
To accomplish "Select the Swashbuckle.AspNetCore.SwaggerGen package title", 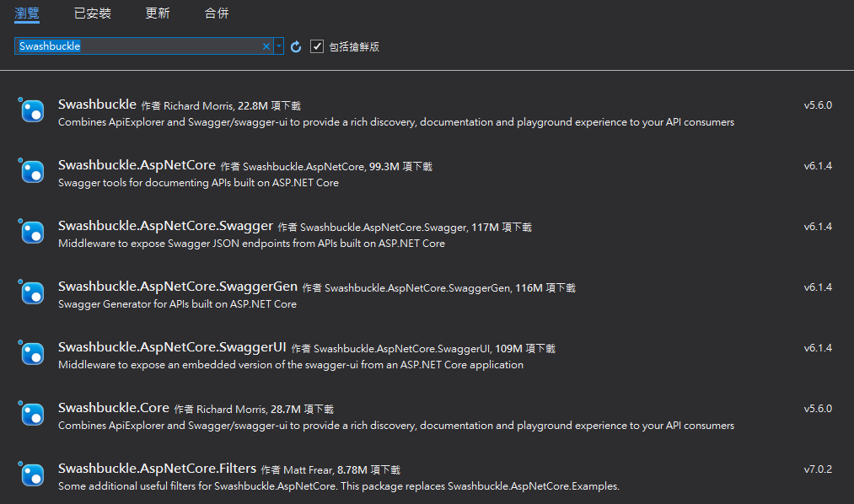I will (x=178, y=287).
